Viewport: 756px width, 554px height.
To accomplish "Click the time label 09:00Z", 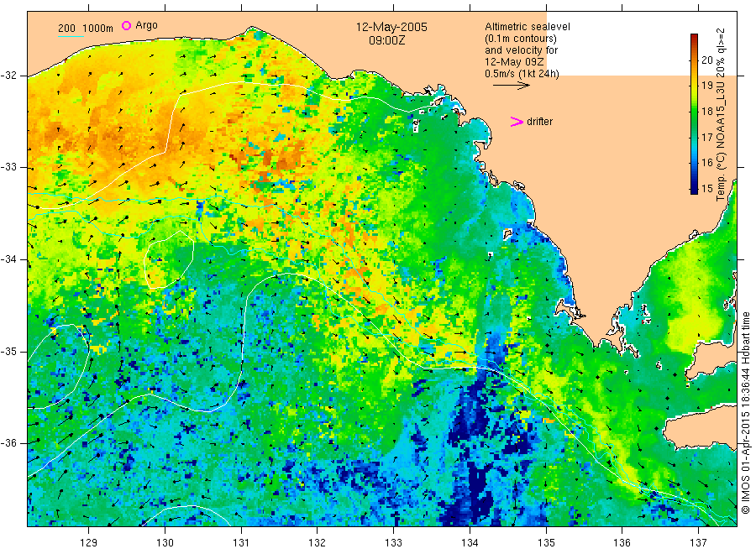I will coord(386,40).
